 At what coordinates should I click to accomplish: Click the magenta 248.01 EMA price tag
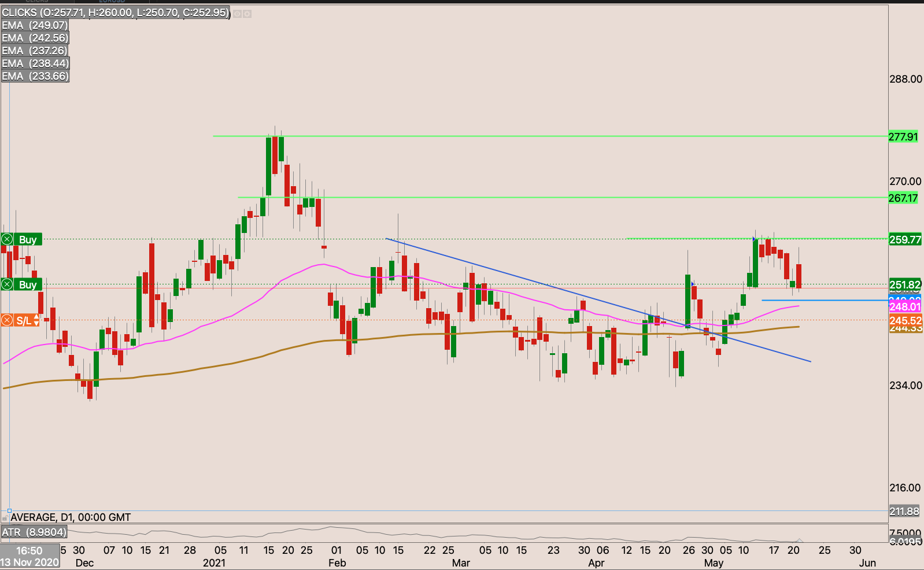pyautogui.click(x=905, y=306)
